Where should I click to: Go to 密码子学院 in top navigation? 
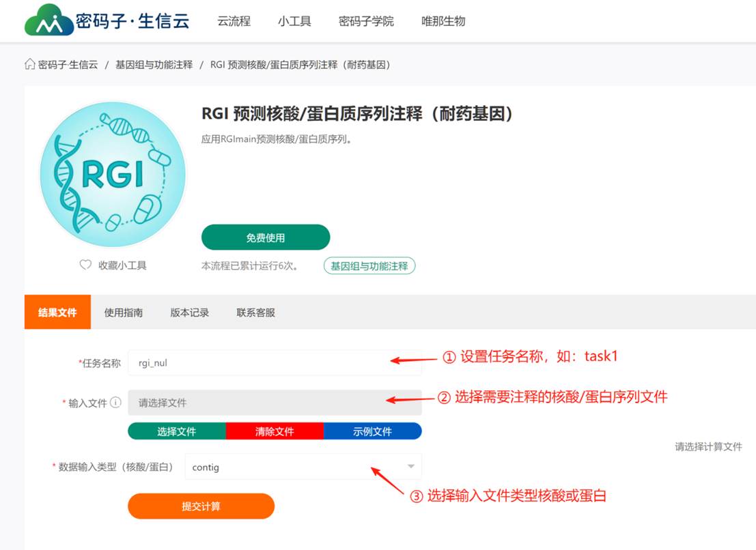[366, 21]
